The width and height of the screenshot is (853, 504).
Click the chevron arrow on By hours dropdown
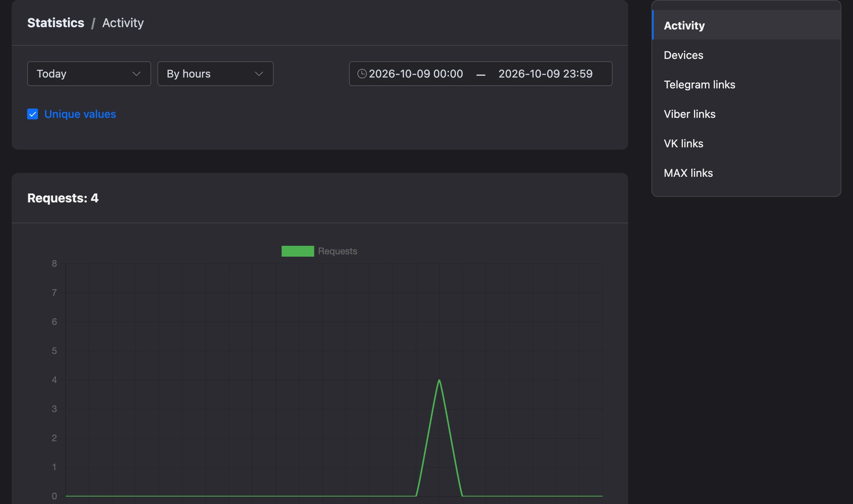tap(259, 74)
